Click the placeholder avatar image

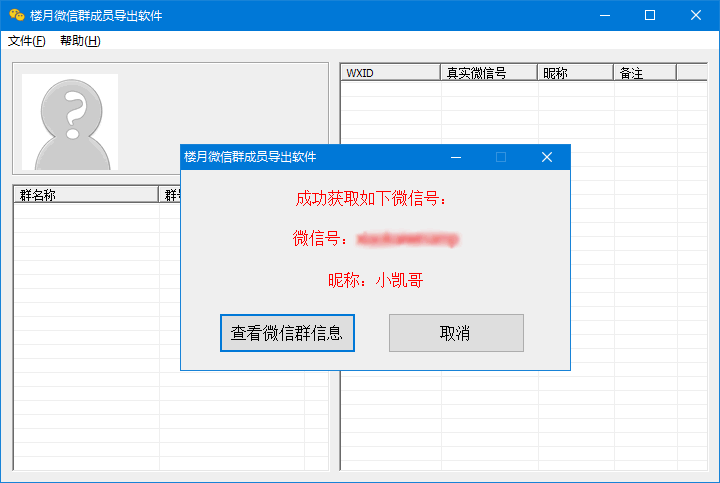click(x=70, y=122)
